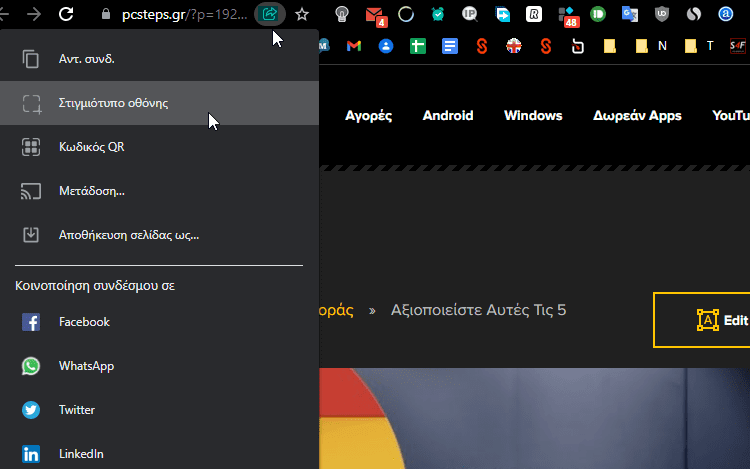Image resolution: width=750 pixels, height=469 pixels.
Task: Click the square arrow bookmark icon
Action: (577, 46)
